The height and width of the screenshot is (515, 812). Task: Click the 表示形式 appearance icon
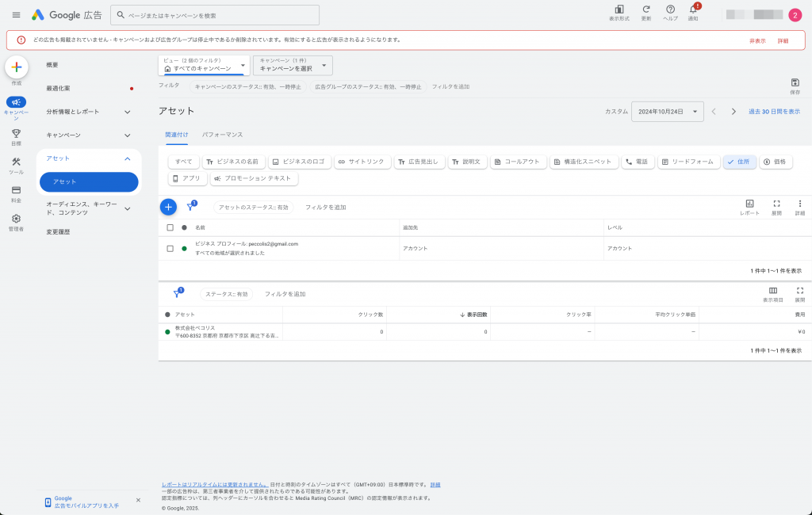click(619, 10)
